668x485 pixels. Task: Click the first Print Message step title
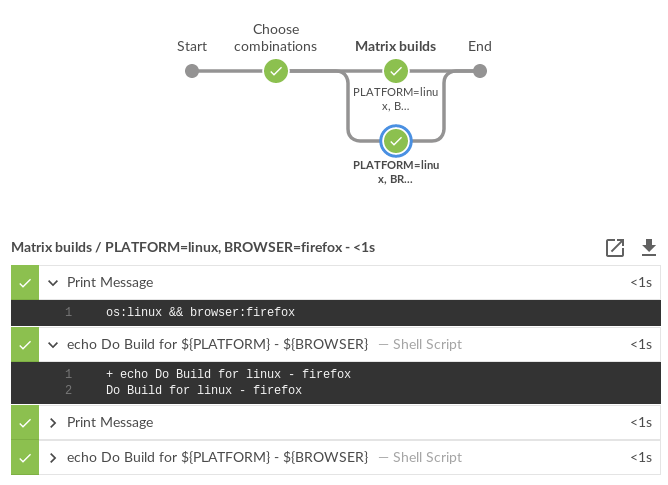pos(110,283)
